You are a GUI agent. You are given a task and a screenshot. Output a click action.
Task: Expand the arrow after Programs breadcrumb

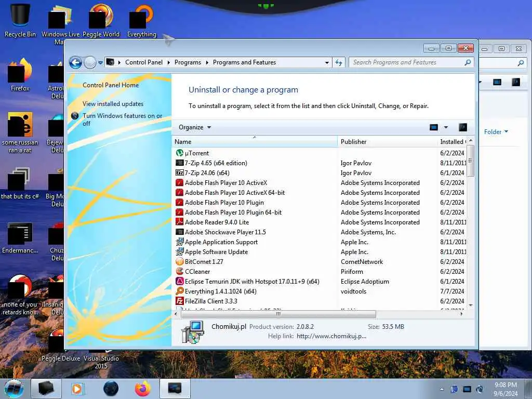pos(207,62)
